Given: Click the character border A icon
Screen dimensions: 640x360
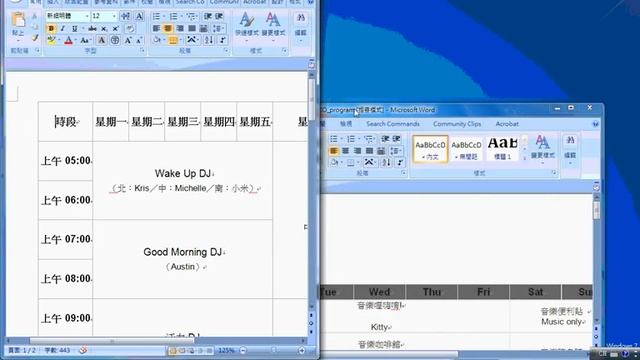Looking at the screenshot, I should click(139, 16).
